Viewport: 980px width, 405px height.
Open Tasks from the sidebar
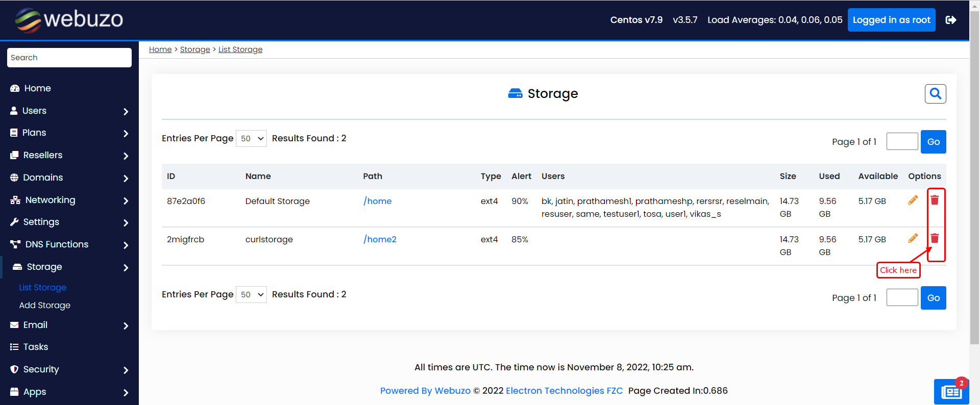[36, 347]
